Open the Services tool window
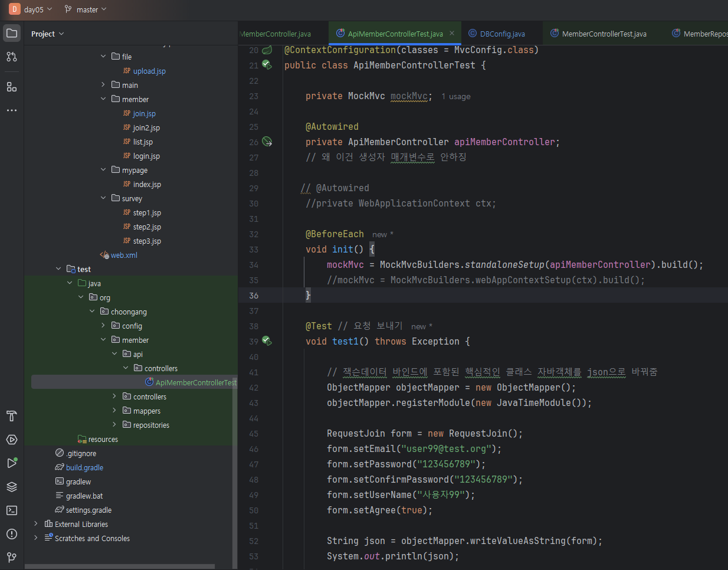 (12, 440)
